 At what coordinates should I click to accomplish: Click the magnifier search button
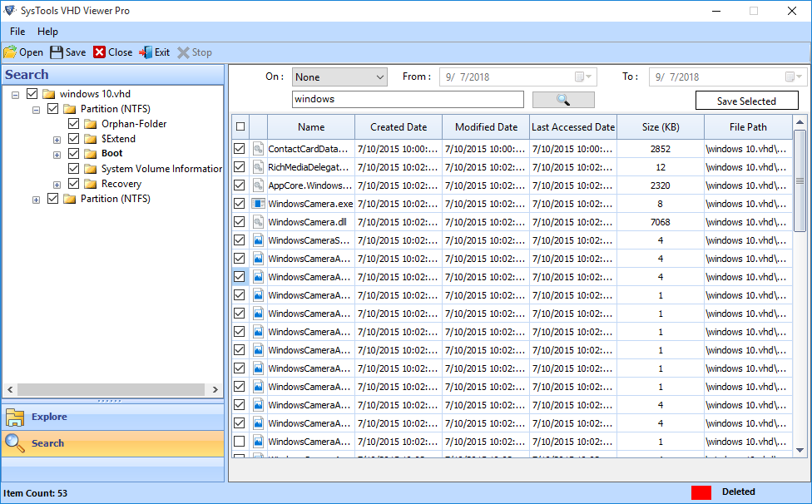coord(563,100)
